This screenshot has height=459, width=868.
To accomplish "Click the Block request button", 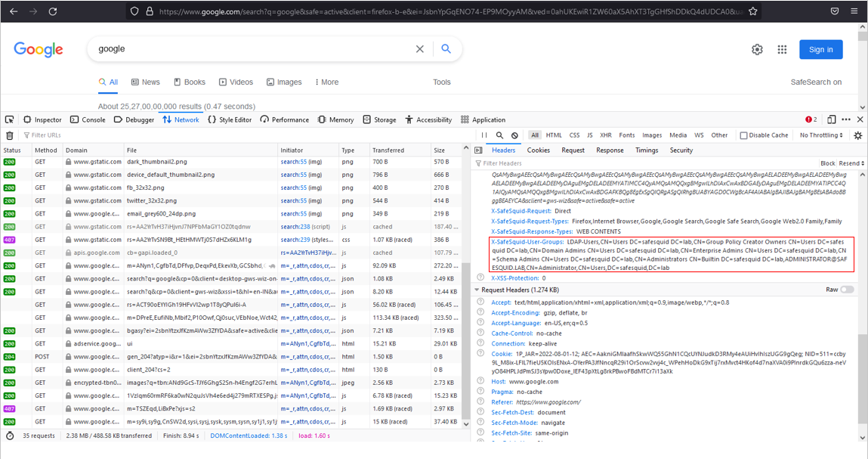I will coord(828,163).
